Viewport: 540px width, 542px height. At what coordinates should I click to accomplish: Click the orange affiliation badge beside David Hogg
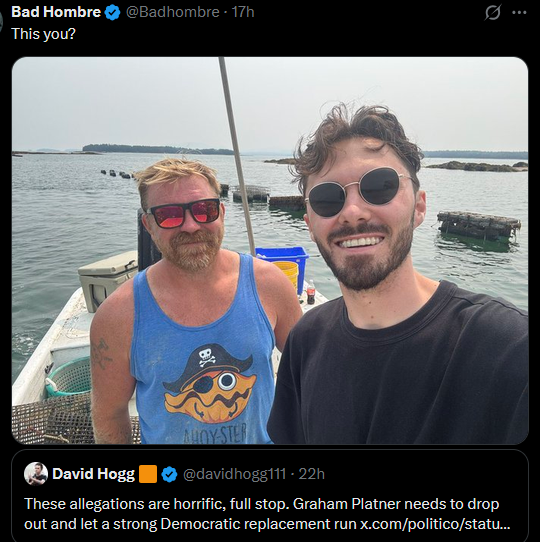148,474
